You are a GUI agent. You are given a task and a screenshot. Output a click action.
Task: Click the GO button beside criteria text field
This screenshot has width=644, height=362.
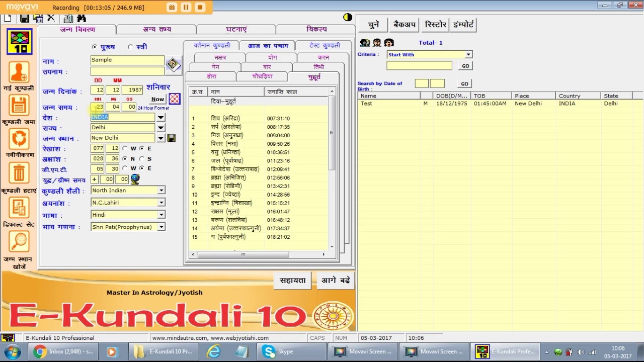[x=465, y=66]
